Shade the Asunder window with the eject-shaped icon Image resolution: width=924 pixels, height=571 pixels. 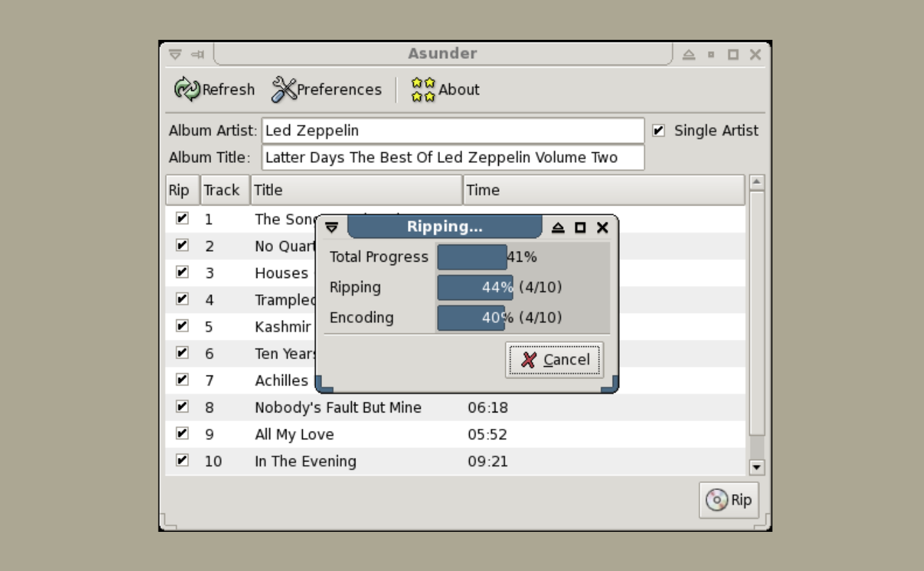688,55
